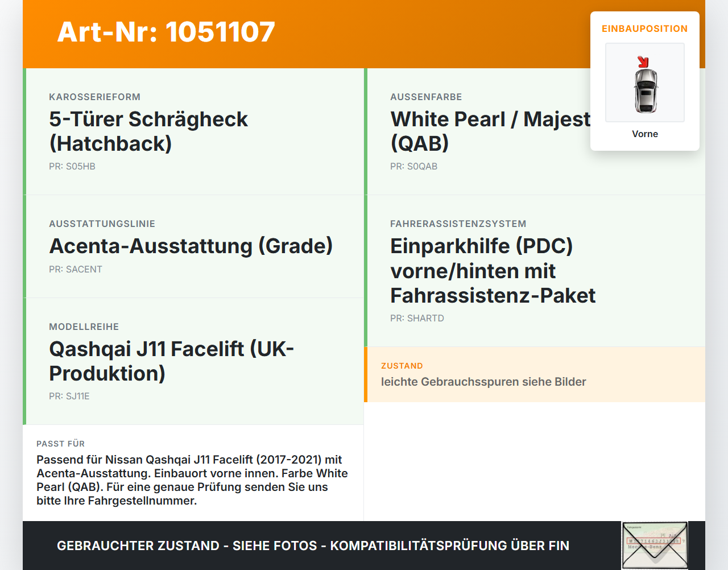This screenshot has height=570, width=728.
Task: Click Qashqai J11 Facelift (UK-Produktion) value
Action: tap(171, 361)
